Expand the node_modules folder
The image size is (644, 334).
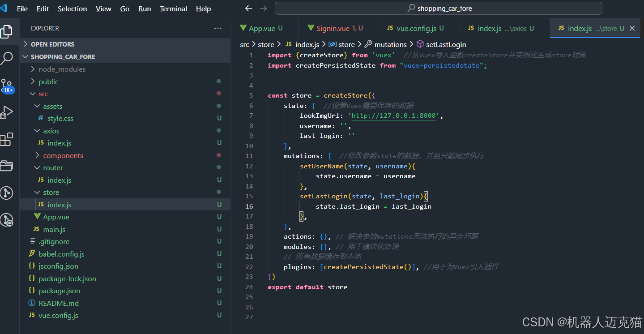(33, 69)
